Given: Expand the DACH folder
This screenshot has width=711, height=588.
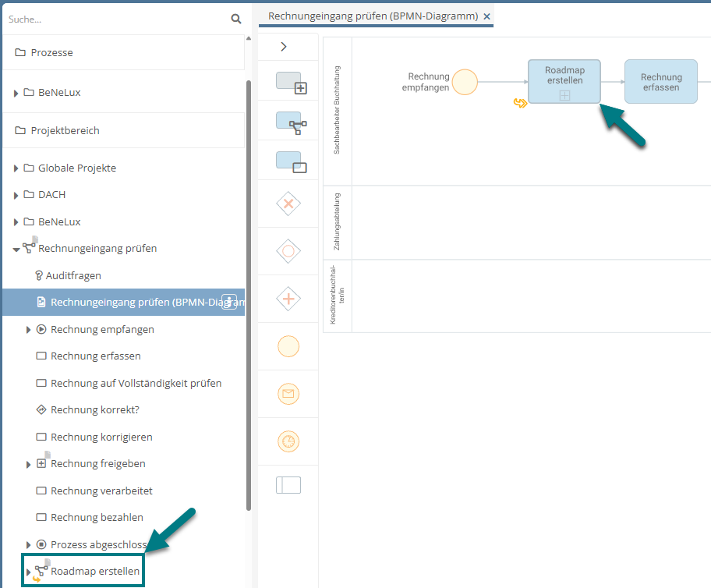Looking at the screenshot, I should coord(16,195).
